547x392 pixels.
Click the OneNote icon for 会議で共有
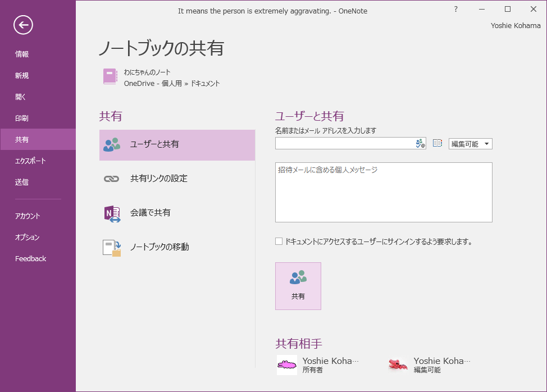point(112,213)
